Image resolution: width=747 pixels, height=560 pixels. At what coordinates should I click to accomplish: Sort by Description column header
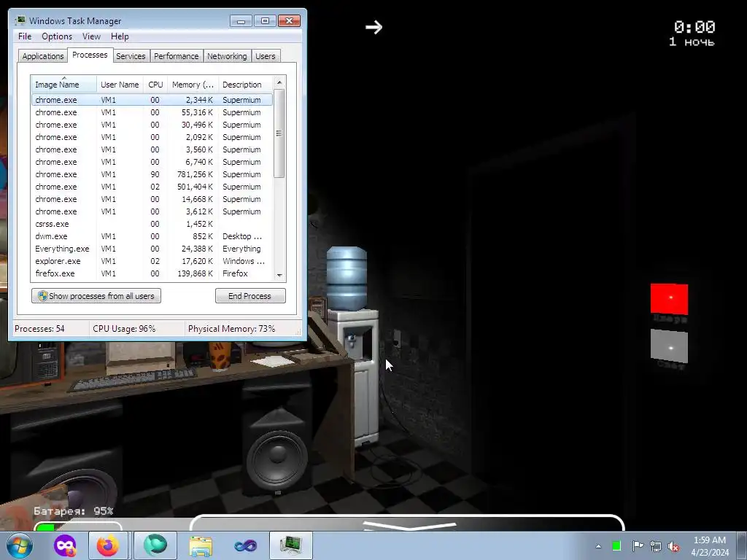coord(245,85)
